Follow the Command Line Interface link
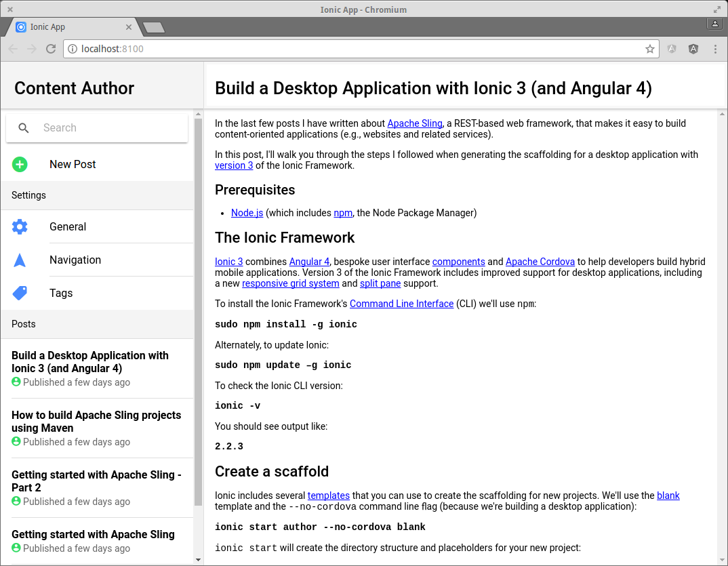The height and width of the screenshot is (566, 728). [x=401, y=304]
